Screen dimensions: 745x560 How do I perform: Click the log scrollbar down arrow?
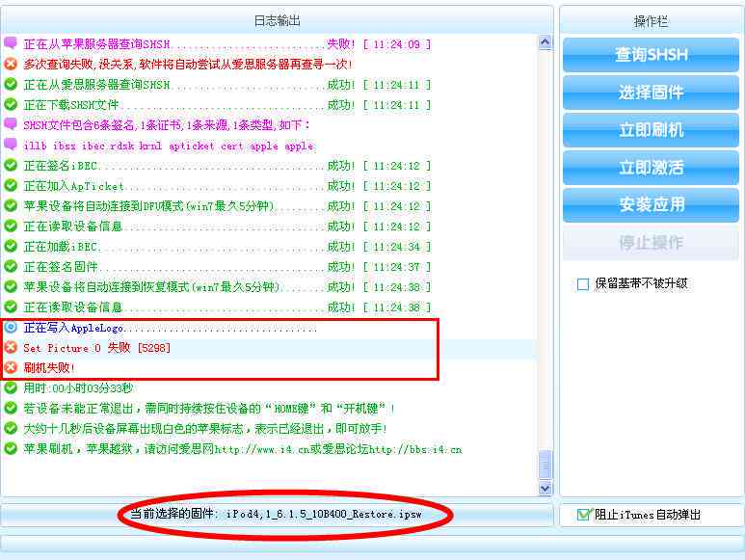coord(545,488)
